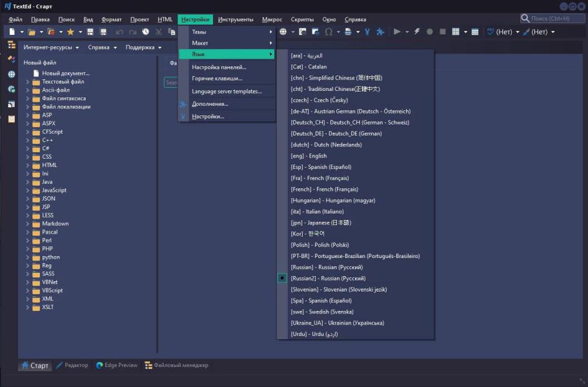This screenshot has width=588, height=387.
Task: Click the Redo arrow in the toolbar
Action: [x=132, y=32]
